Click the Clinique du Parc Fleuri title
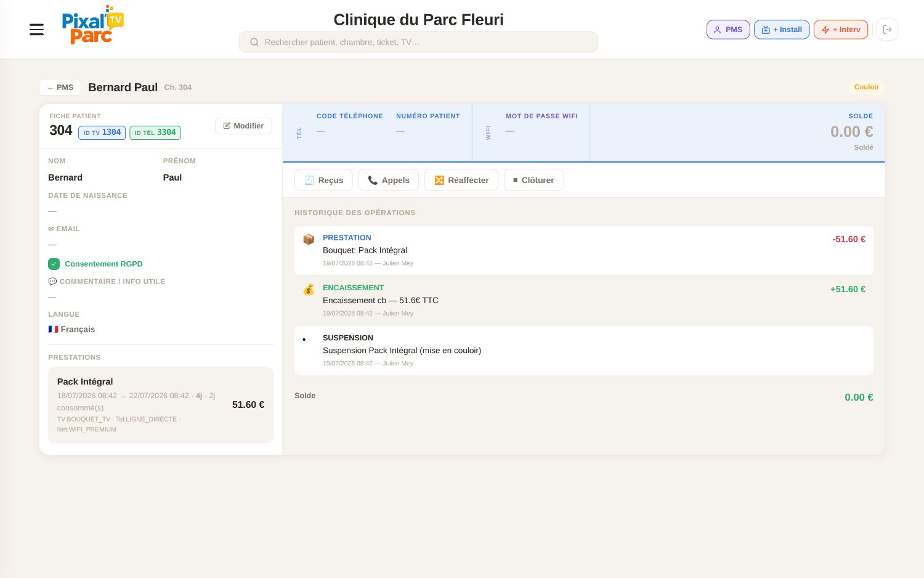Screen dimensions: 924x578 (418, 20)
